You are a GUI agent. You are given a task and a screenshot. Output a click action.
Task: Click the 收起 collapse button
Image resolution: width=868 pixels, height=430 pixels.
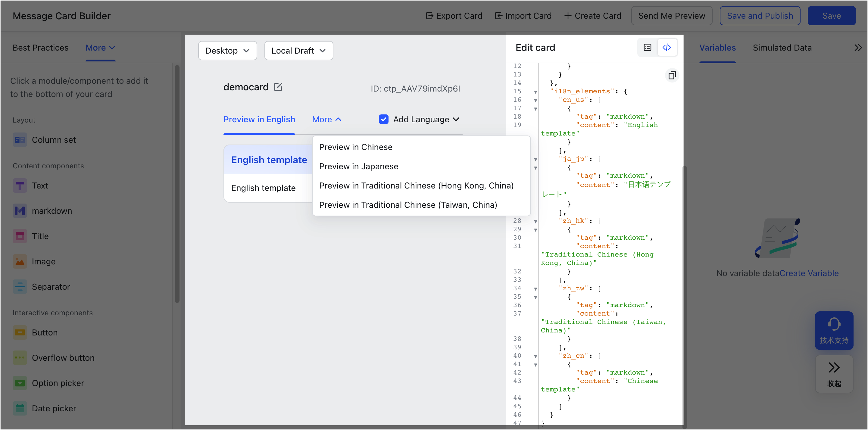click(x=834, y=374)
